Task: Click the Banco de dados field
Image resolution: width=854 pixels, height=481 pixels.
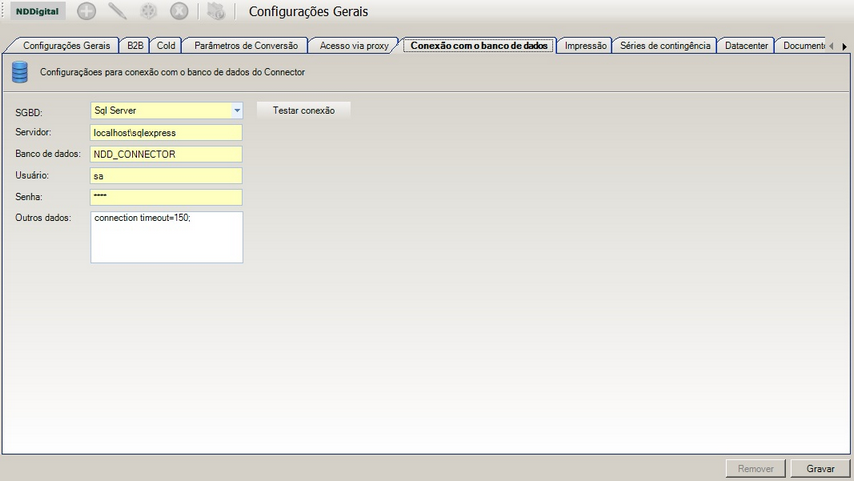Action: coord(166,154)
